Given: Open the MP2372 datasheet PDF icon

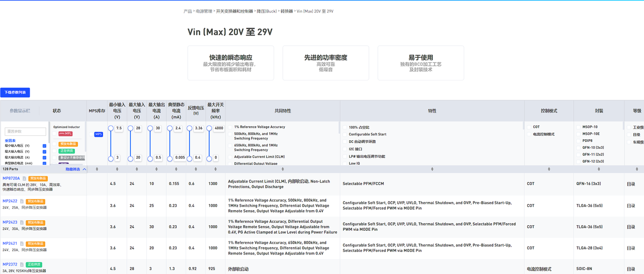Looking at the screenshot, I should [x=21, y=264].
